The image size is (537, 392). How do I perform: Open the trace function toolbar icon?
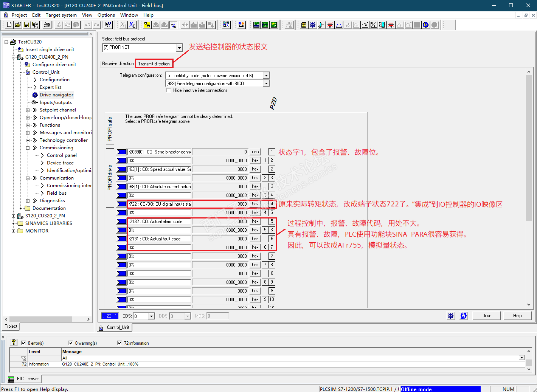pos(256,25)
